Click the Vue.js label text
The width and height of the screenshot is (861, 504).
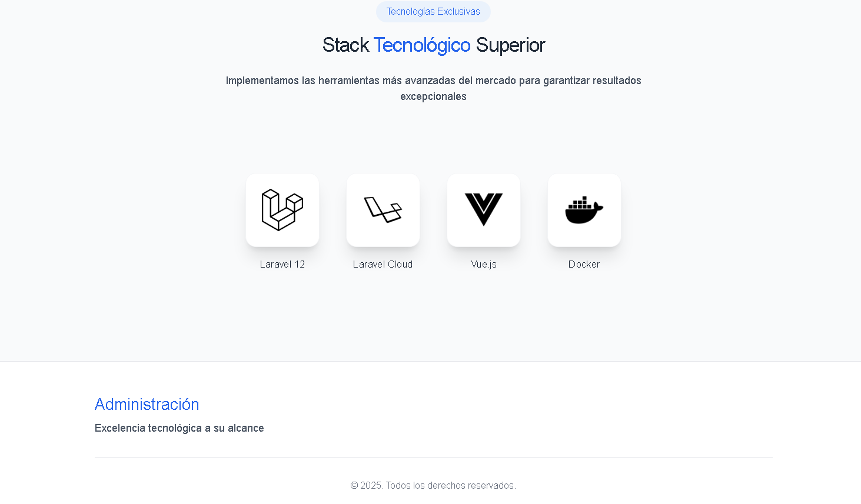point(483,264)
